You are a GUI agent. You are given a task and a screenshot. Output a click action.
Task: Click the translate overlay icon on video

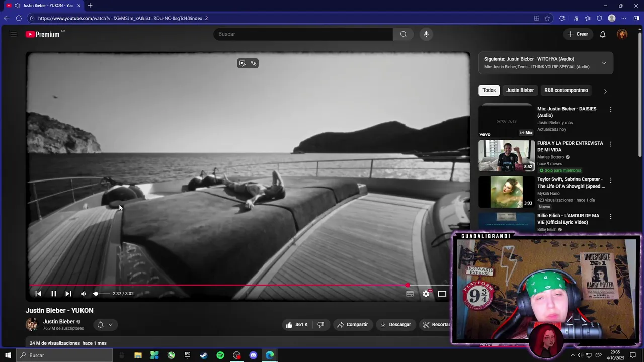tap(253, 63)
